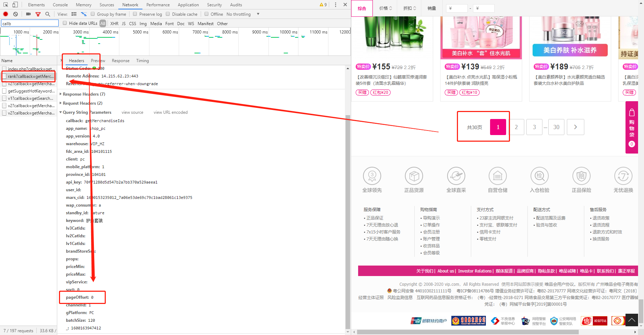Toggle device toolbar icon in DevTools

15,5
